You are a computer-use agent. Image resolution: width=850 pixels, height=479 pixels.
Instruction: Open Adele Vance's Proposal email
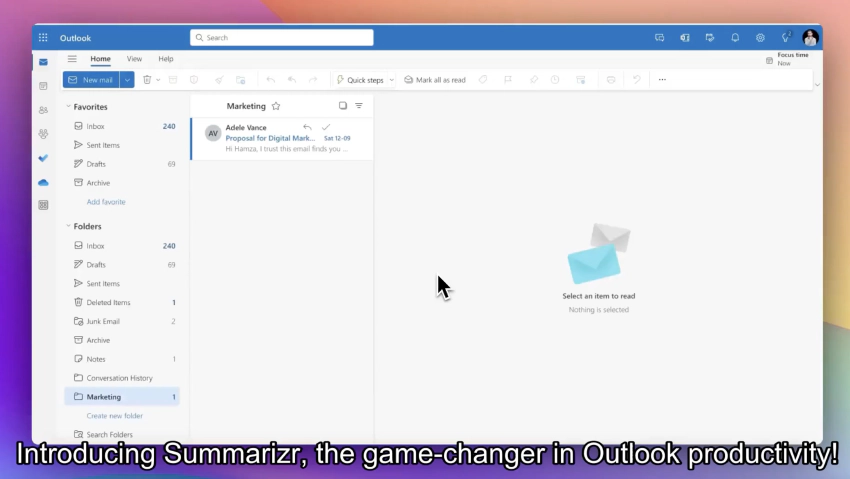[x=282, y=139]
